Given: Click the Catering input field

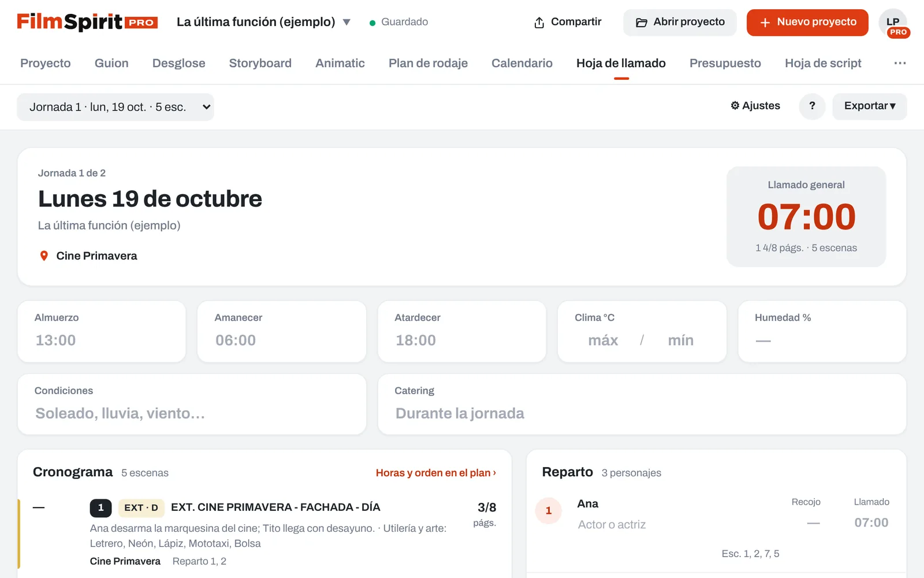Looking at the screenshot, I should pyautogui.click(x=642, y=413).
